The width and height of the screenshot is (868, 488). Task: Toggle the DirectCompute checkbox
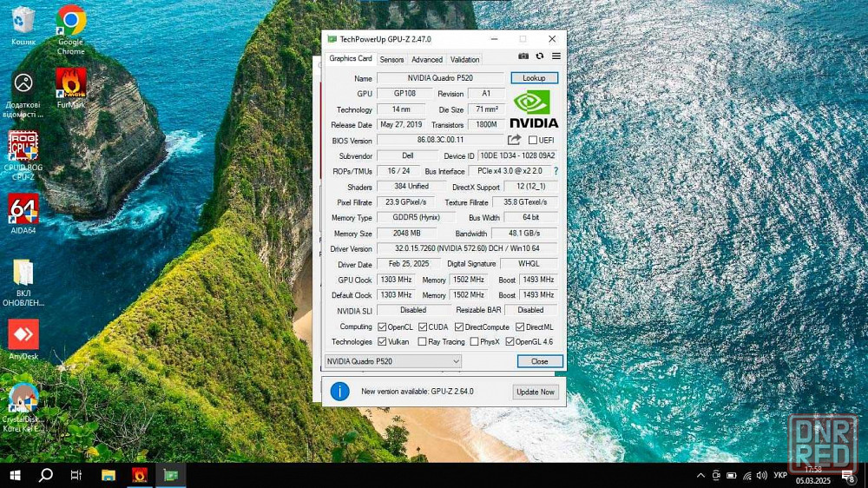point(459,326)
